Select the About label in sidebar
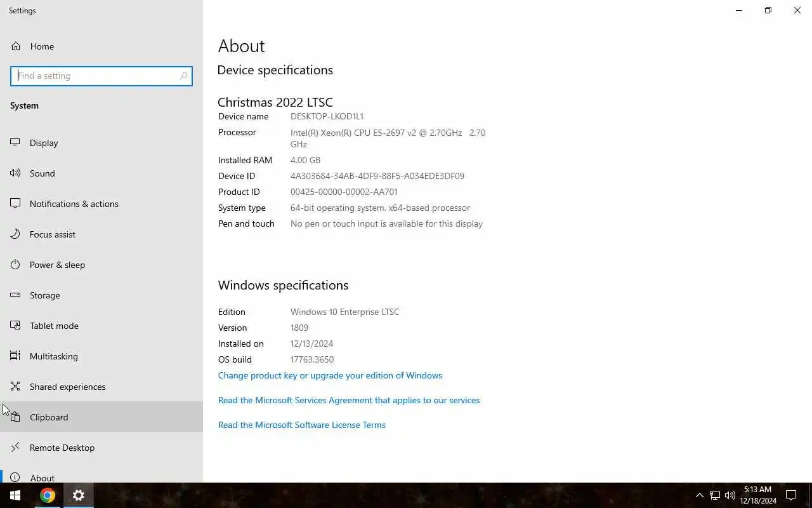The height and width of the screenshot is (508, 812). (x=43, y=478)
